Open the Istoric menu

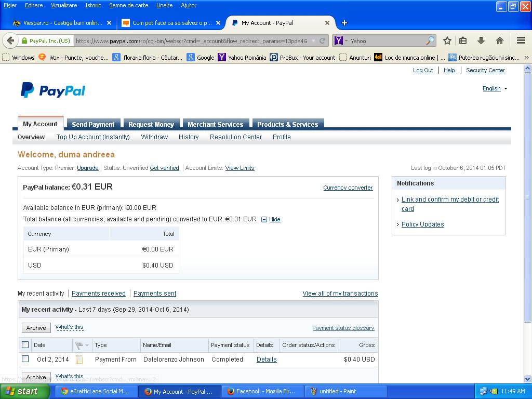pyautogui.click(x=93, y=5)
